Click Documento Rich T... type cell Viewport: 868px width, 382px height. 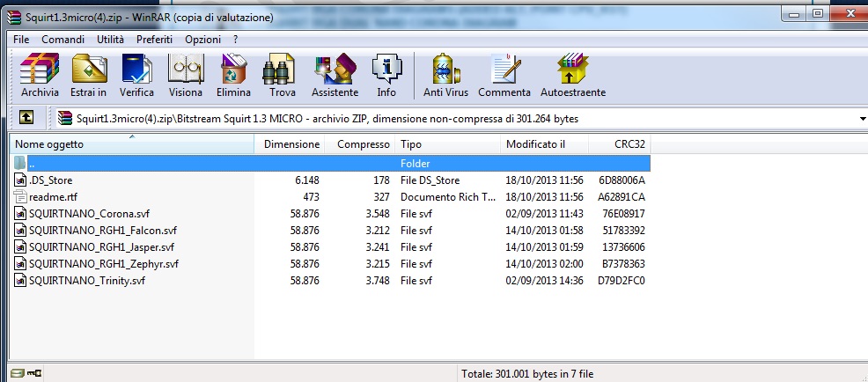448,197
